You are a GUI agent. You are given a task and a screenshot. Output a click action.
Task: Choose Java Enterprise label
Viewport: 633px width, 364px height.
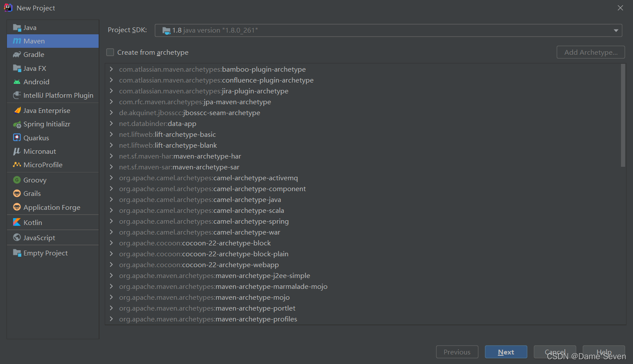coord(47,111)
